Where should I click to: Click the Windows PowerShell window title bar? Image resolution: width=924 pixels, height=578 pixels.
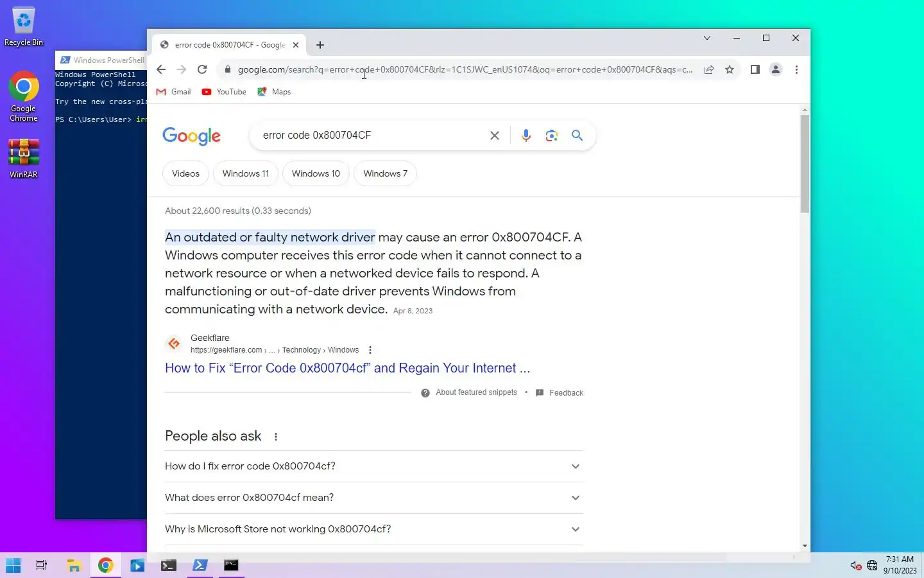coord(101,60)
